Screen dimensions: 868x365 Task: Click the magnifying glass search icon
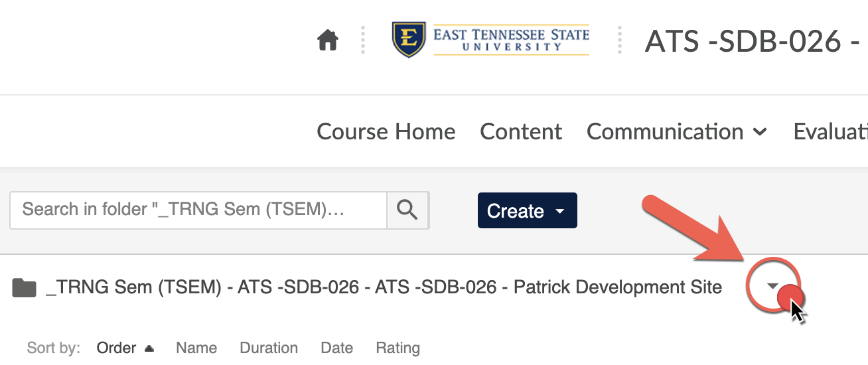[407, 210]
